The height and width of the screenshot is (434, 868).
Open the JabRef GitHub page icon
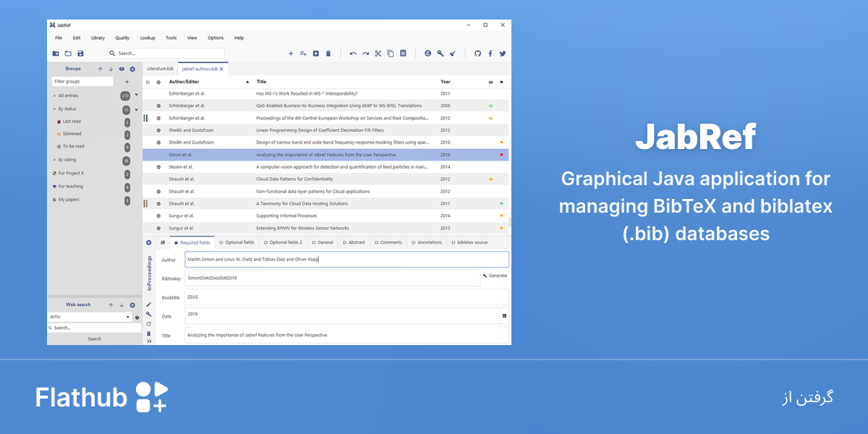477,54
